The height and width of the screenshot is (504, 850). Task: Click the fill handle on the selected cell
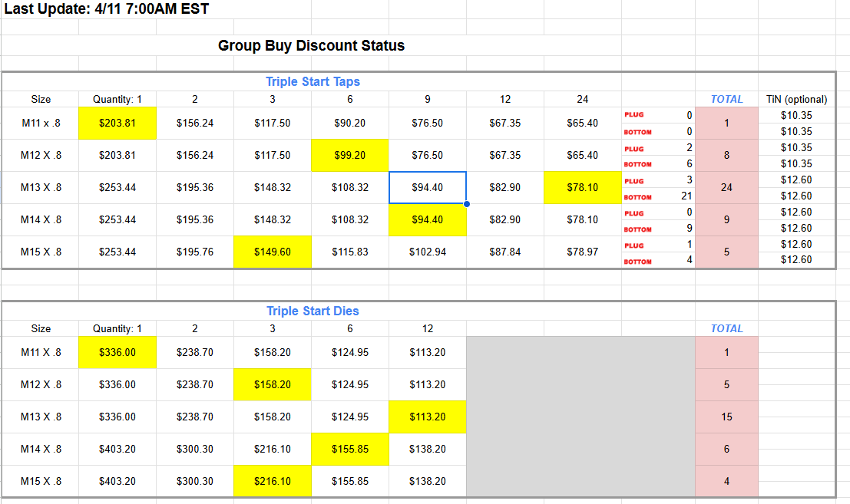point(467,204)
